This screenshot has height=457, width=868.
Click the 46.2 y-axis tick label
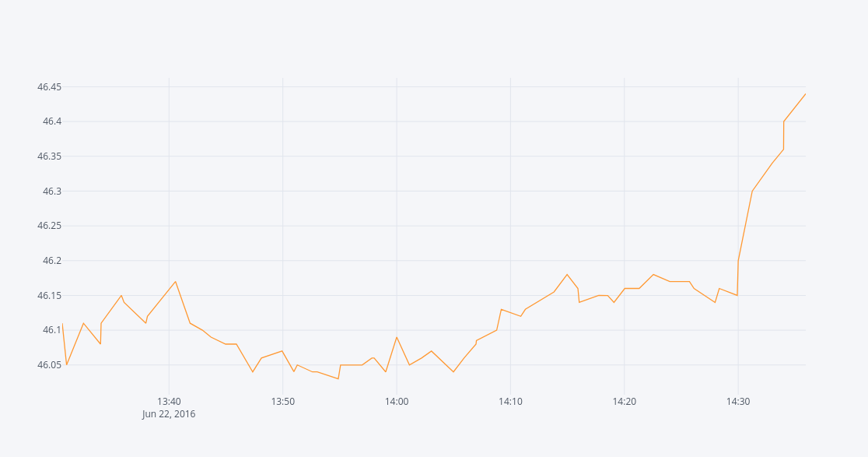tap(51, 261)
